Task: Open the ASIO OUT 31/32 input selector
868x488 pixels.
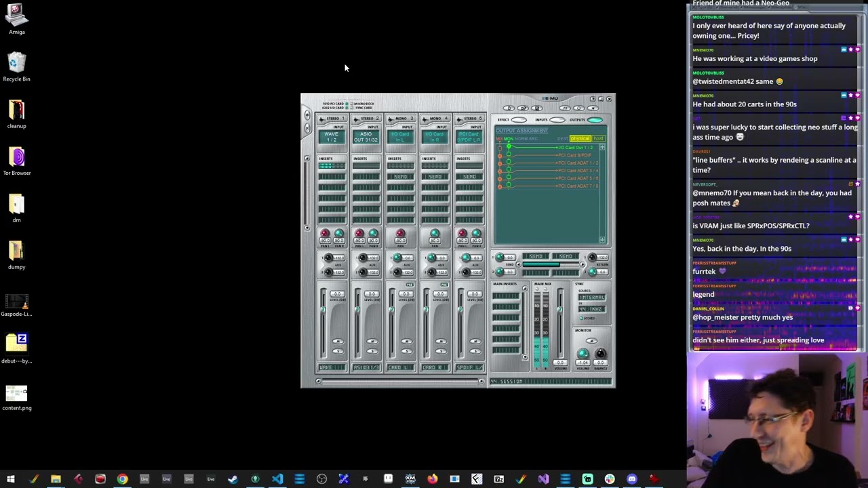Action: (366, 137)
